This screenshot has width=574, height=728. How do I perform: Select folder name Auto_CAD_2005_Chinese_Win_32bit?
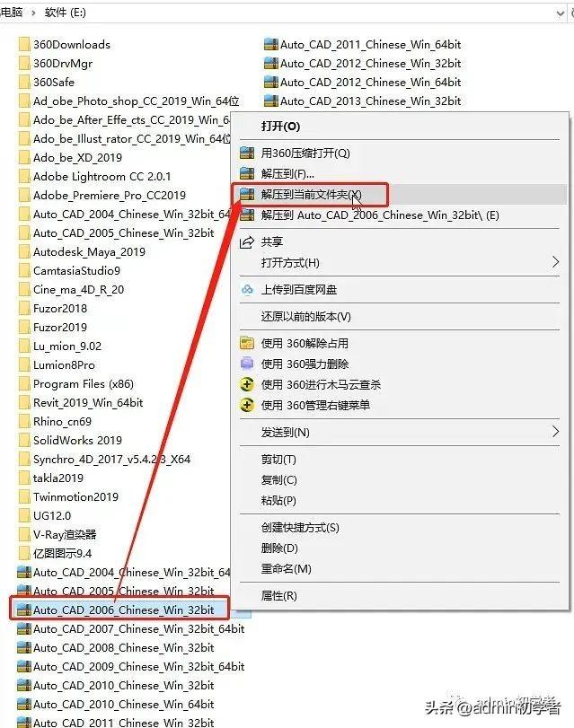pos(124,233)
